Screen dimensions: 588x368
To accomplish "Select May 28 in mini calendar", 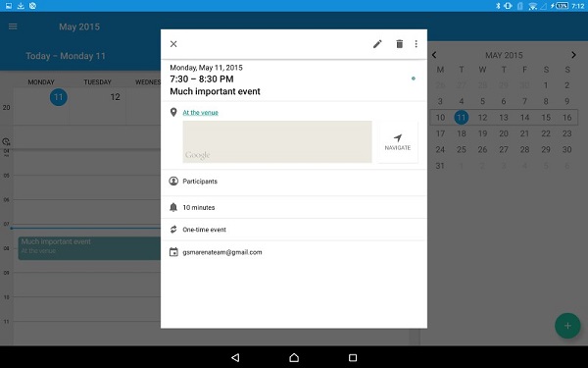I will pyautogui.click(x=524, y=149).
